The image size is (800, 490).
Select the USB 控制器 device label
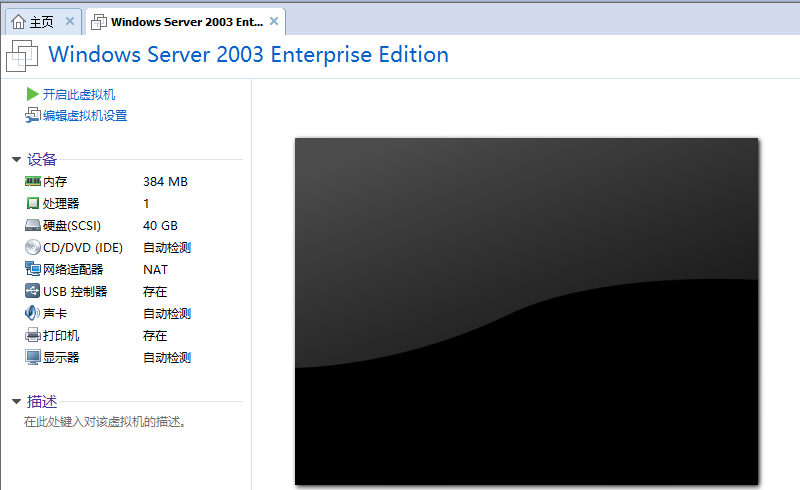[x=75, y=291]
